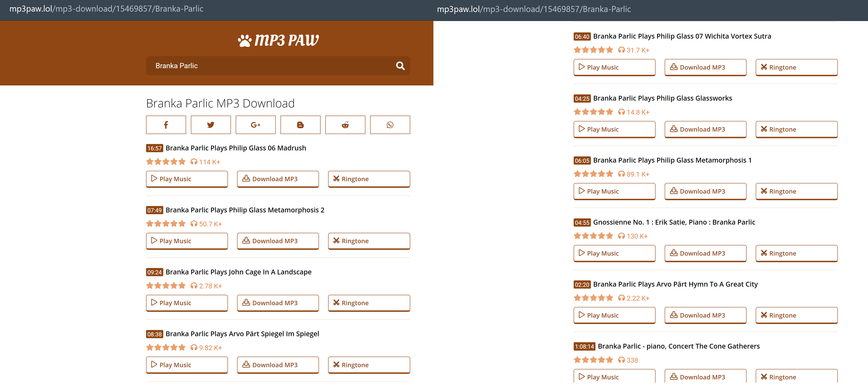This screenshot has height=386, width=868.
Task: Play Music for Wichita Vortex Sutra
Action: click(614, 67)
